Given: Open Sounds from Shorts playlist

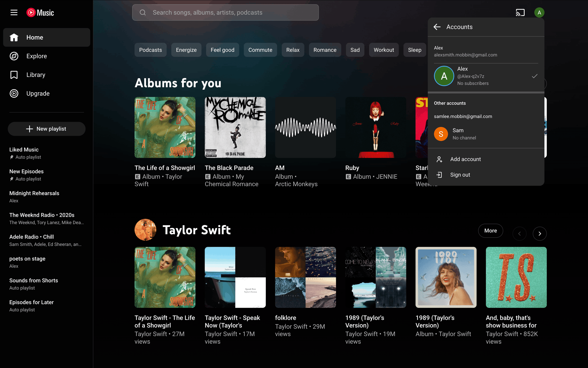Looking at the screenshot, I should point(47,284).
